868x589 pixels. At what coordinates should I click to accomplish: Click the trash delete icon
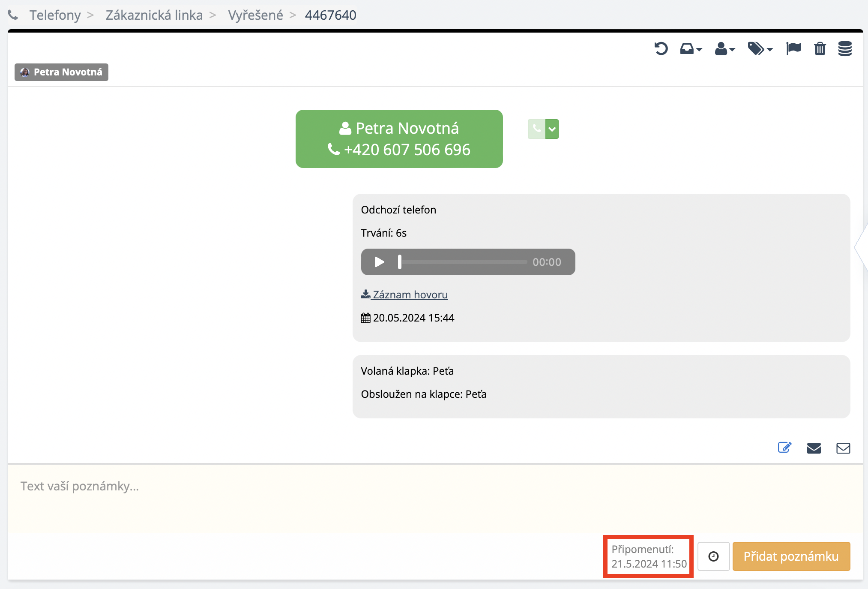820,48
